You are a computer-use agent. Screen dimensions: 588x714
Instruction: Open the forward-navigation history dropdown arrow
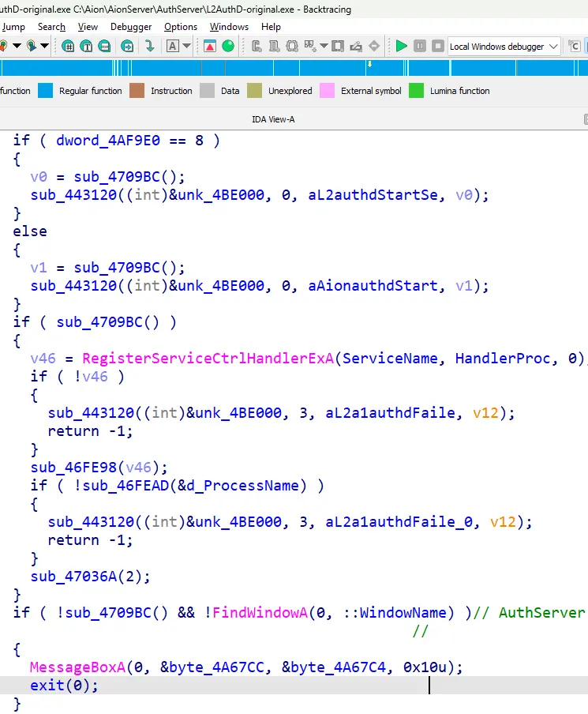(44, 46)
